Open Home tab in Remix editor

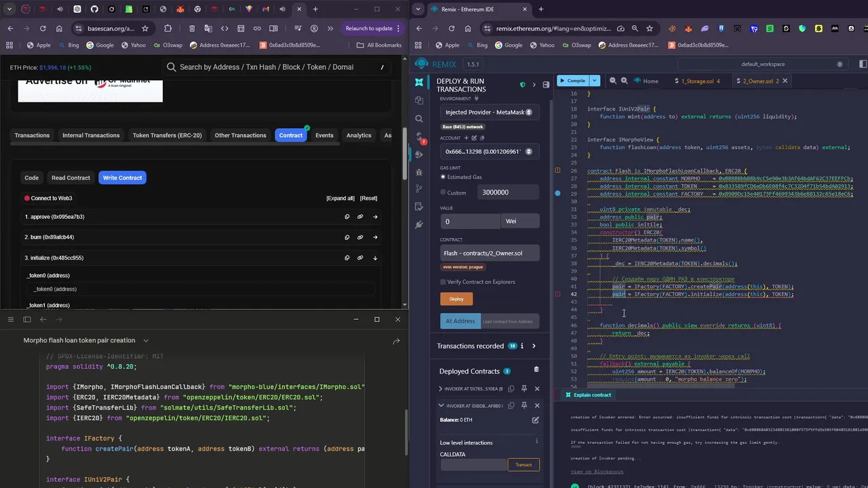[646, 81]
